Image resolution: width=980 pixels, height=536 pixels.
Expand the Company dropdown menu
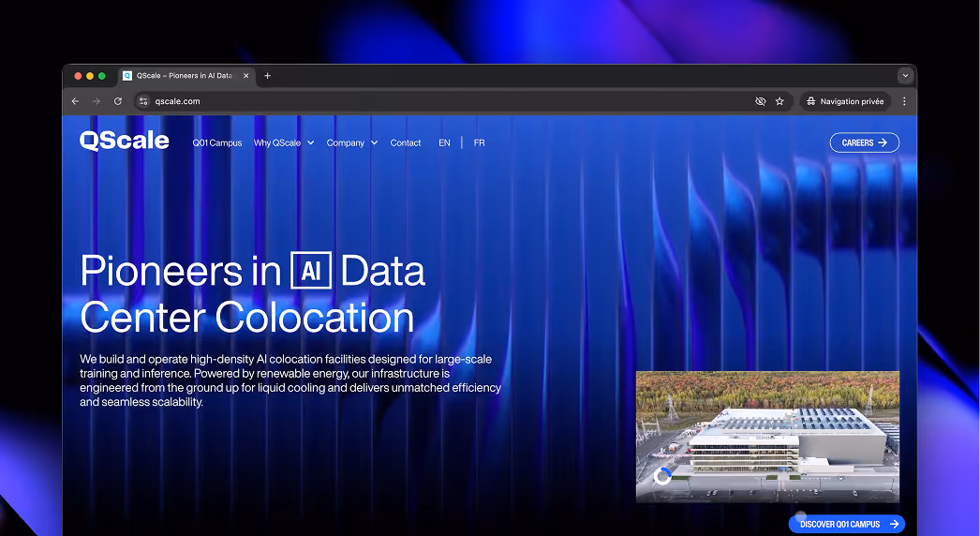pyautogui.click(x=352, y=143)
